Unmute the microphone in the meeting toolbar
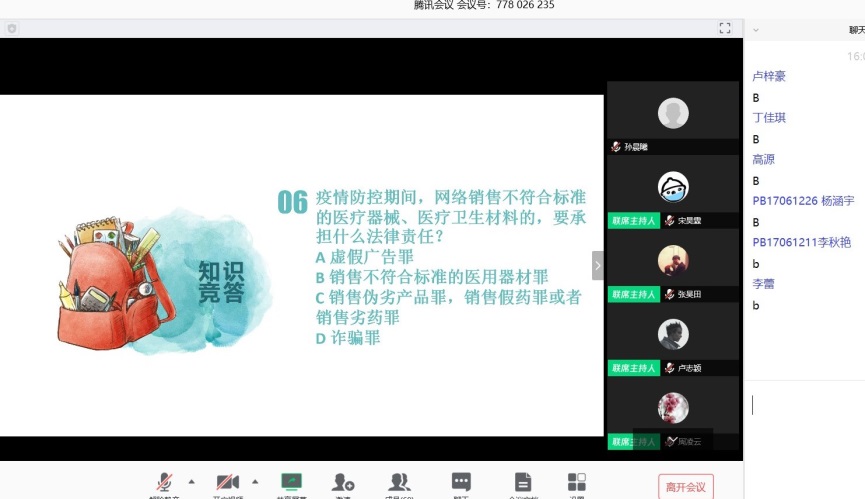Viewport: 865px width, 499px height. click(163, 484)
